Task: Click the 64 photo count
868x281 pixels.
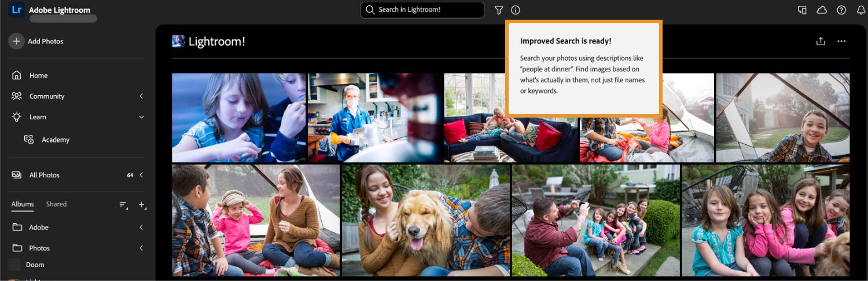Action: coord(130,175)
